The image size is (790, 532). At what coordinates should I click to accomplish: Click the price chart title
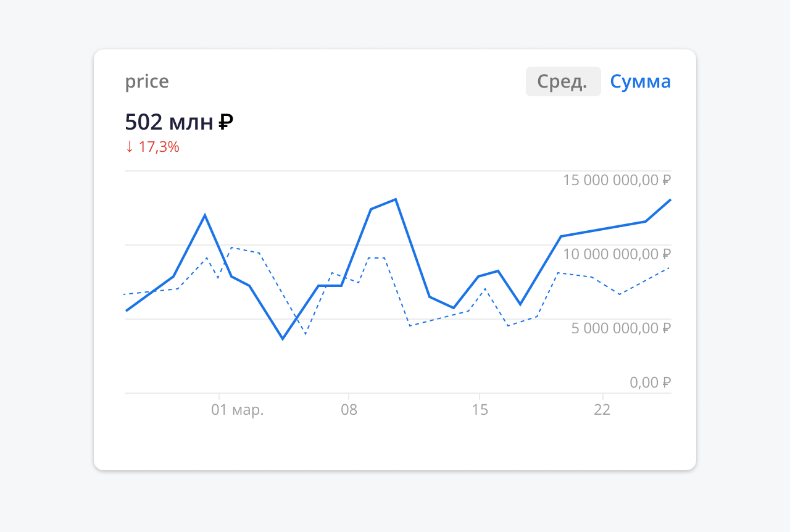tap(147, 81)
